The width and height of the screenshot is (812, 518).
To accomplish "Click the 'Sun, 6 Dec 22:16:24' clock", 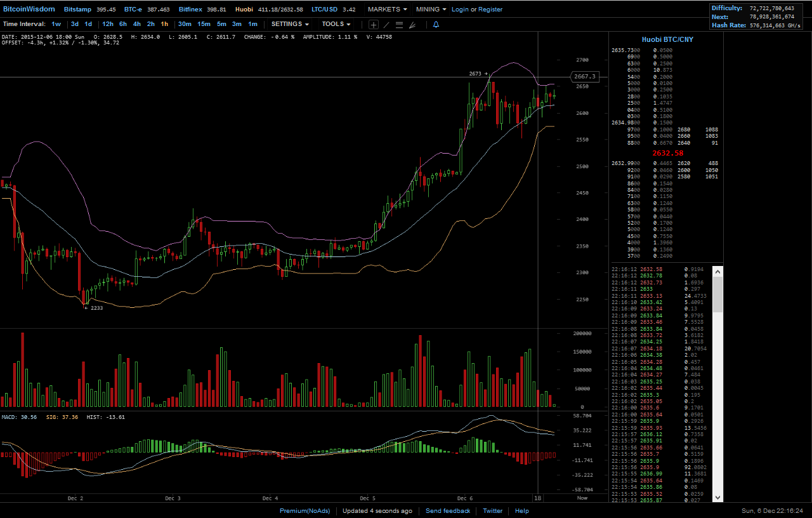I will 773,511.
